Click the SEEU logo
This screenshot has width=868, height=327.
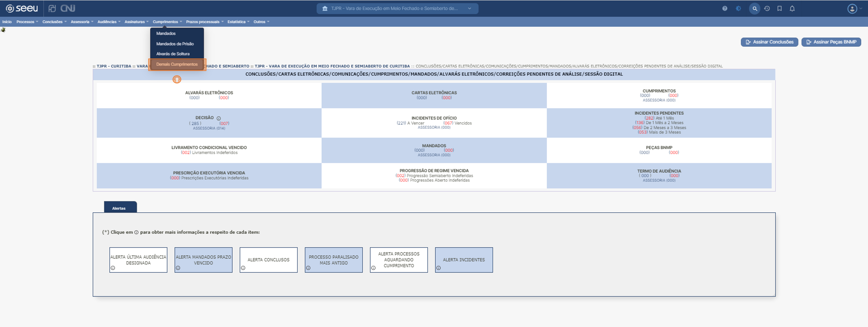22,8
